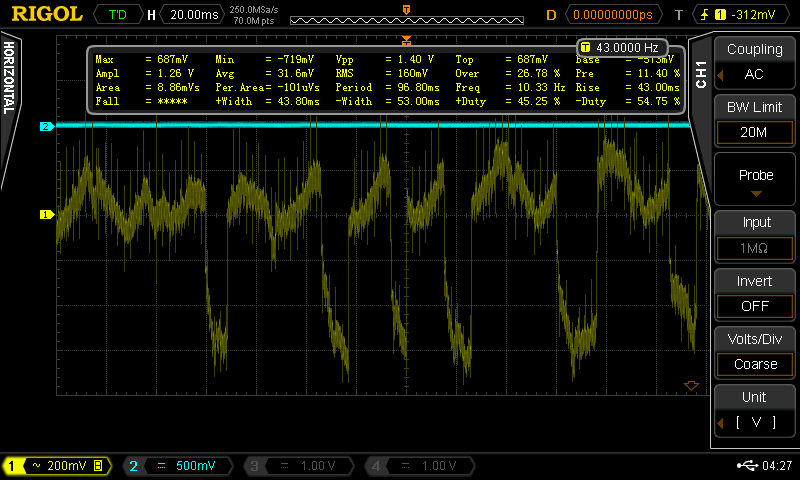This screenshot has height=480, width=800.
Task: Click the 250.0MSa/s sample rate text
Action: pos(254,10)
